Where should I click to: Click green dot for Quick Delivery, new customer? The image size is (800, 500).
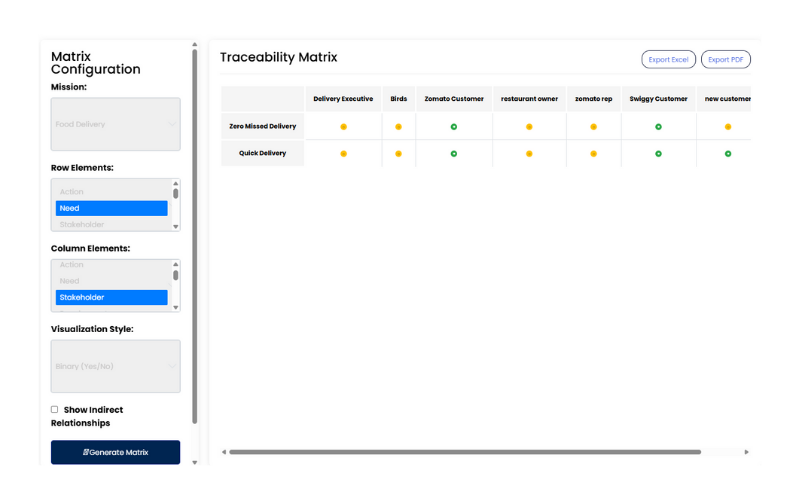click(728, 154)
